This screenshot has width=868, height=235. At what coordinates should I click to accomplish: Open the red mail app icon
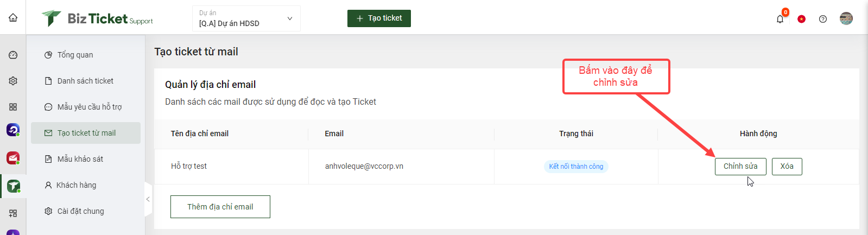coord(13,158)
